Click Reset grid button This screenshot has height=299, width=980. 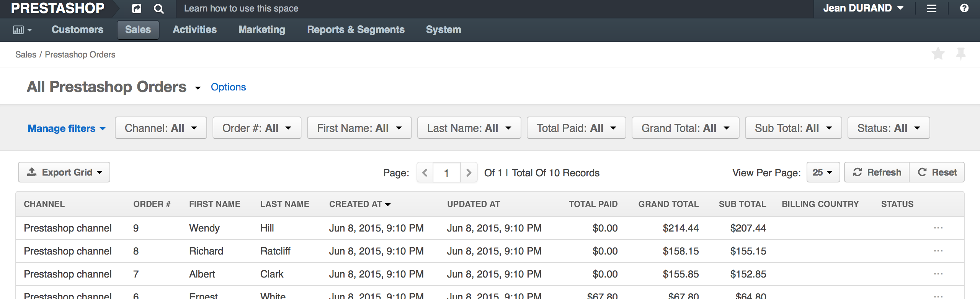937,172
